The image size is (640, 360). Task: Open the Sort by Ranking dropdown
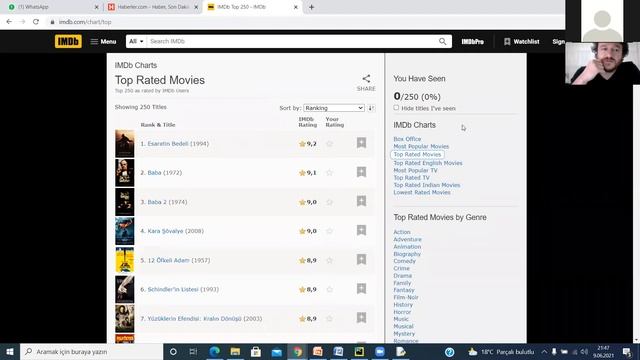(x=334, y=108)
